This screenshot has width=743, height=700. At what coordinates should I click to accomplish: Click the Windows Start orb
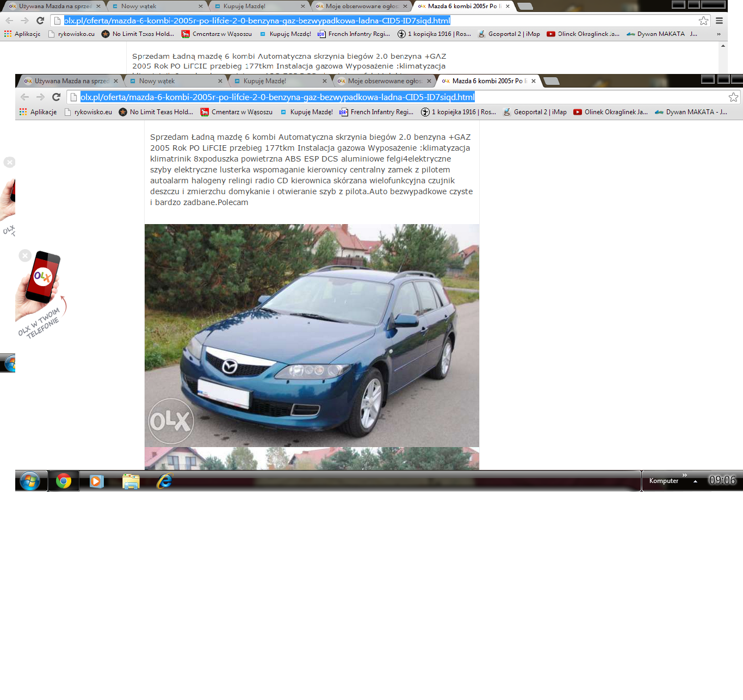pos(30,481)
